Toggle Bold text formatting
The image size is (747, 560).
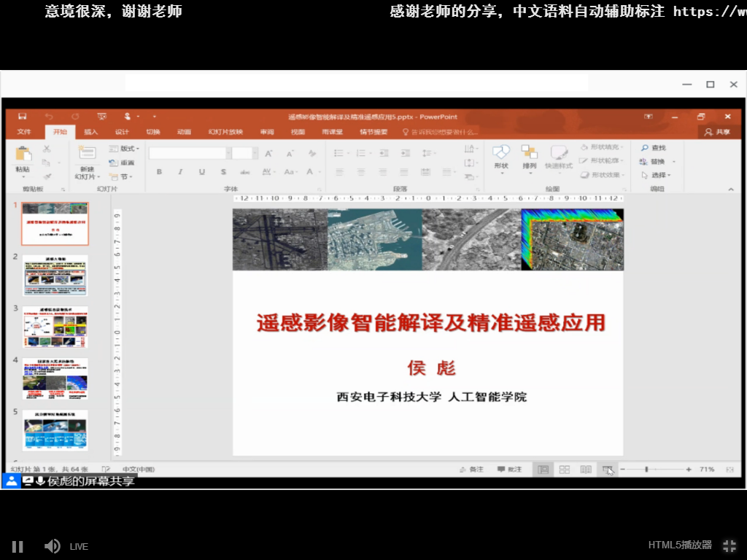pos(159,172)
